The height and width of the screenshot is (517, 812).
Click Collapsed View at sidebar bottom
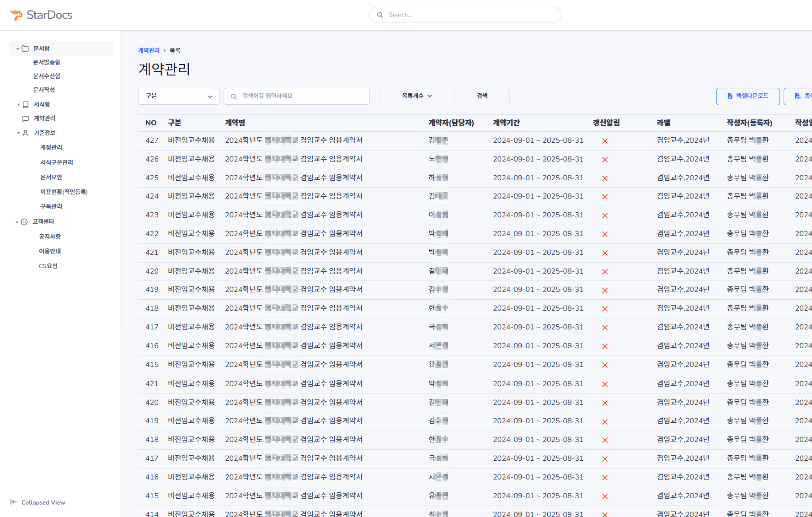(38, 502)
